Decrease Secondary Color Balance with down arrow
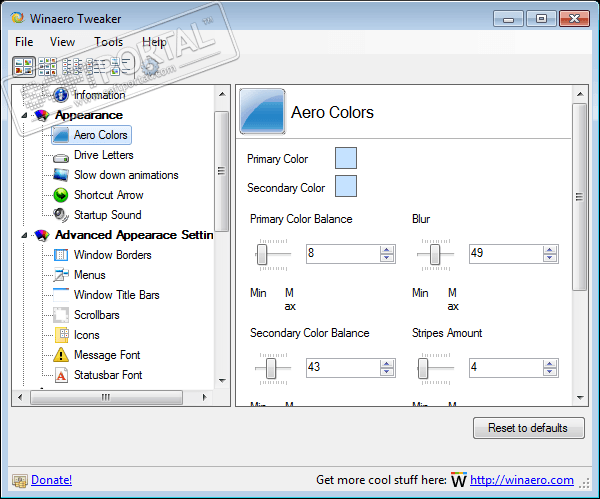The height and width of the screenshot is (499, 600). 386,372
